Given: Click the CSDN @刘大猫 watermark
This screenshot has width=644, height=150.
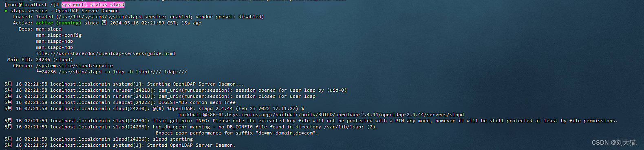Looking at the screenshot, I should (614, 142).
